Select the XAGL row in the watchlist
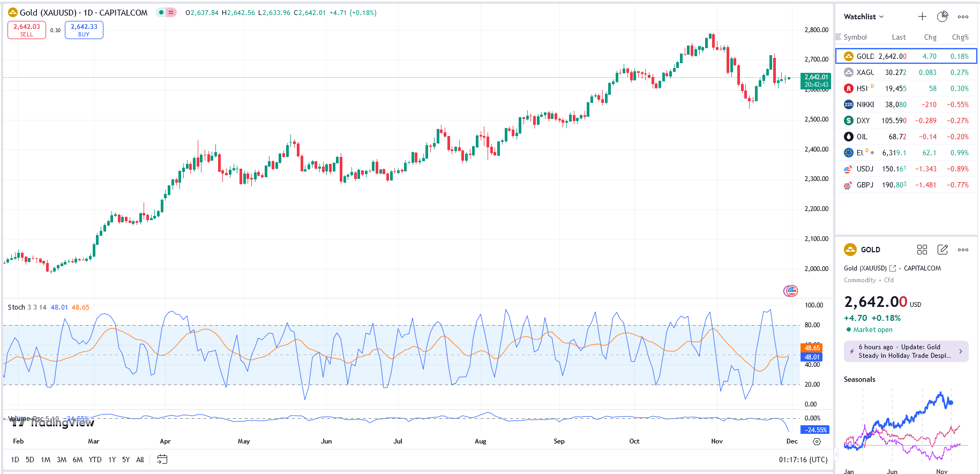Viewport: 980px width, 474px height. [x=906, y=72]
